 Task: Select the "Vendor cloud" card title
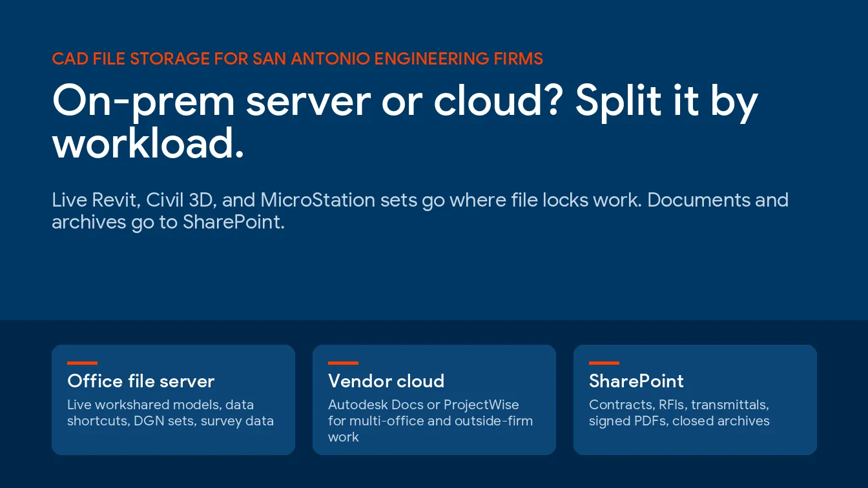(386, 381)
